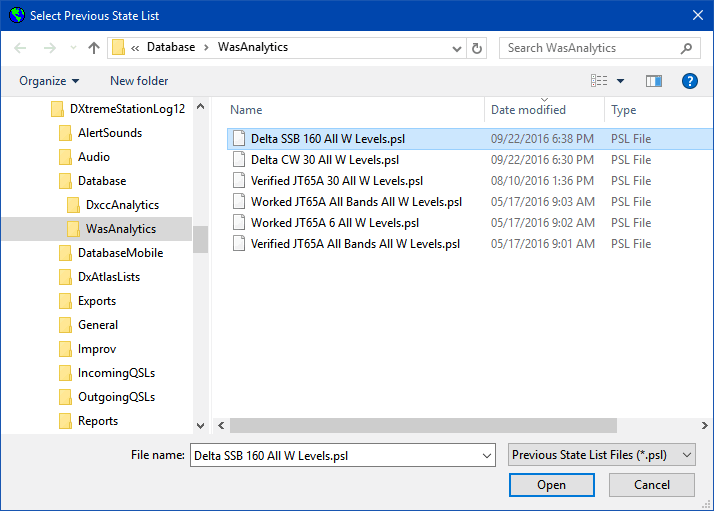
Task: Click New folder in the toolbar
Action: click(139, 81)
